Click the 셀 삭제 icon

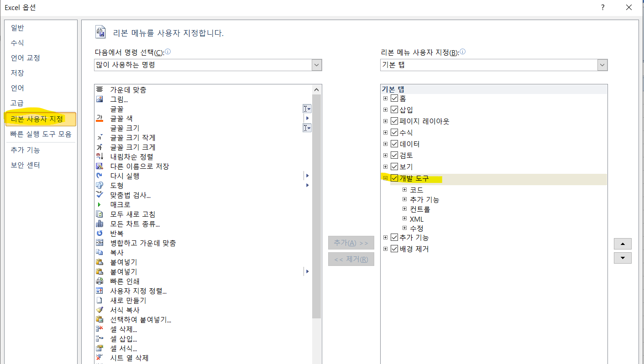coord(99,329)
